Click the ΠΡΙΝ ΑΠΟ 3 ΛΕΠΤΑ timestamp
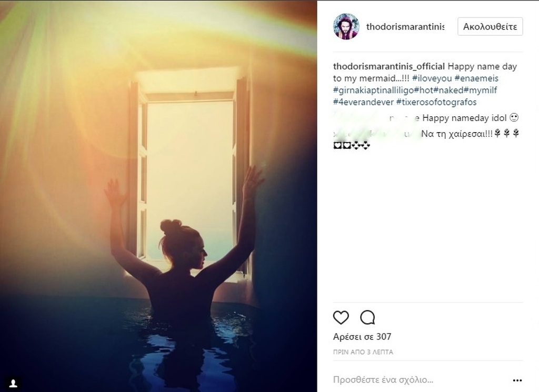The width and height of the screenshot is (539, 392). (363, 352)
